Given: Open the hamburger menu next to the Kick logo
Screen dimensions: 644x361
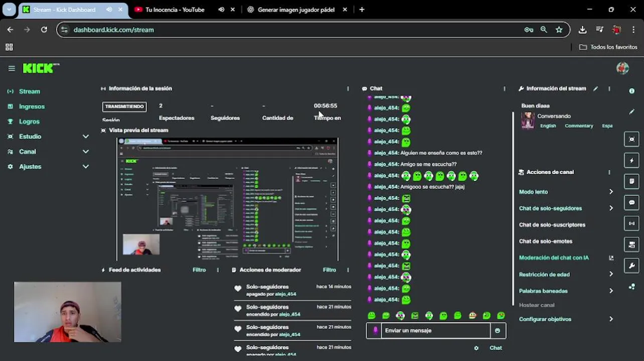Looking at the screenshot, I should tap(12, 69).
